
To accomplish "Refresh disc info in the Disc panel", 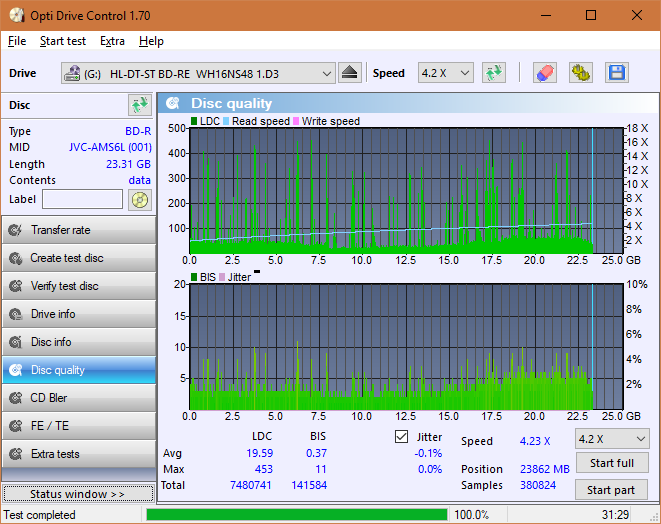I will pos(140,105).
